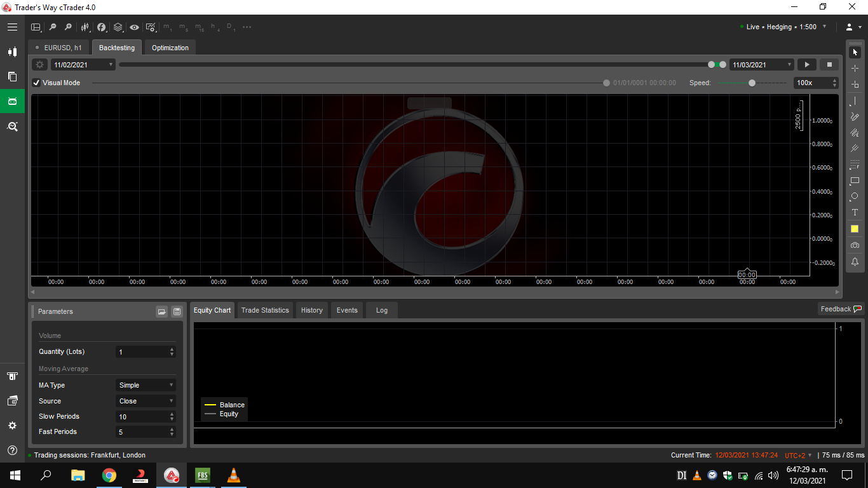Switch to the EURUSD, h1 tab
The width and height of the screenshot is (868, 488).
tap(58, 48)
